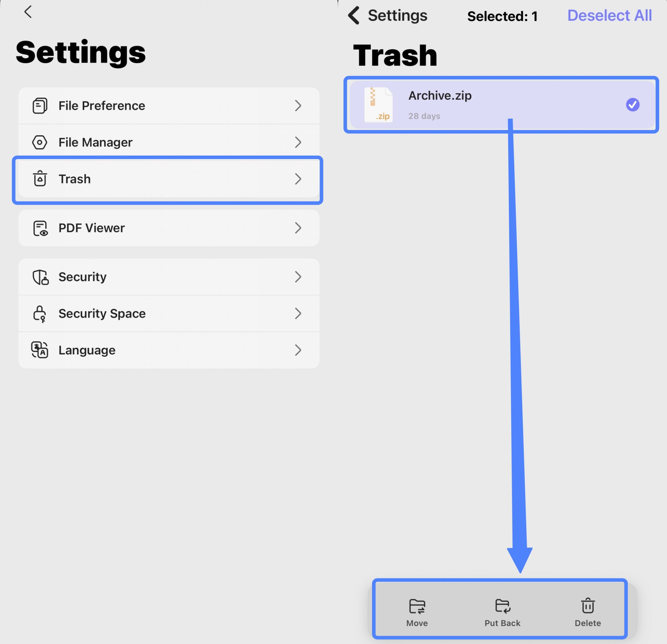
Task: Select the Archive.zip file name
Action: click(x=440, y=96)
